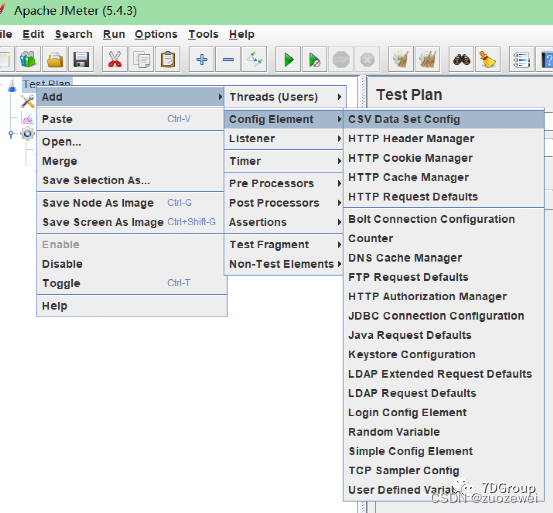This screenshot has width=553, height=513.
Task: Select DNS Cache Manager
Action: pyautogui.click(x=444, y=258)
